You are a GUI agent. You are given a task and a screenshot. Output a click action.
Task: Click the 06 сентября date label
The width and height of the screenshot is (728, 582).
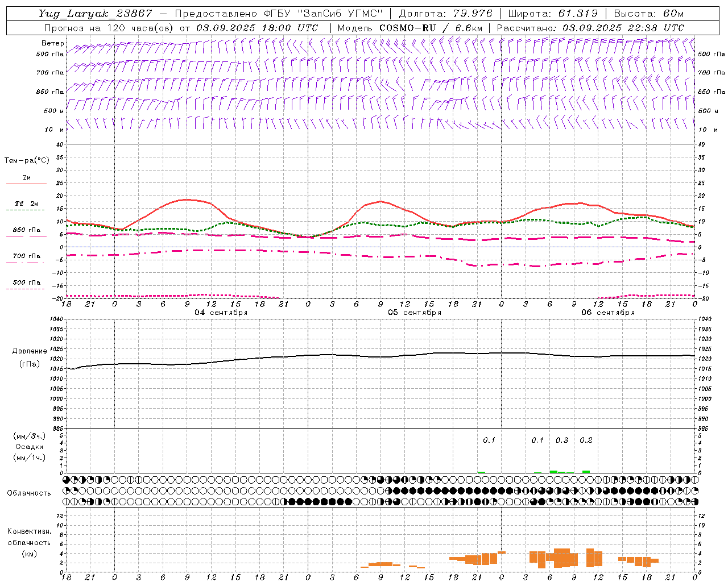[608, 313]
